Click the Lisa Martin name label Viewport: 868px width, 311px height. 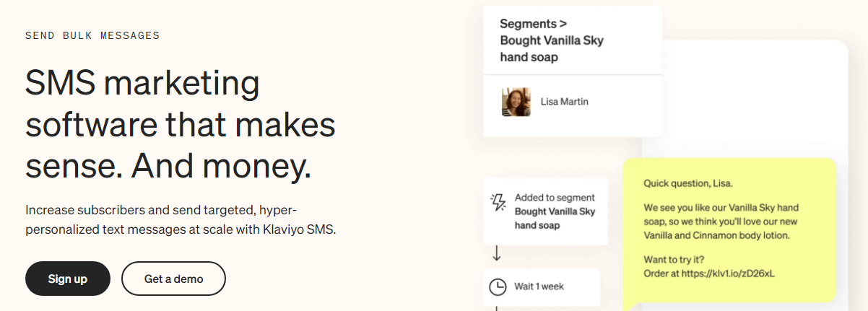564,102
